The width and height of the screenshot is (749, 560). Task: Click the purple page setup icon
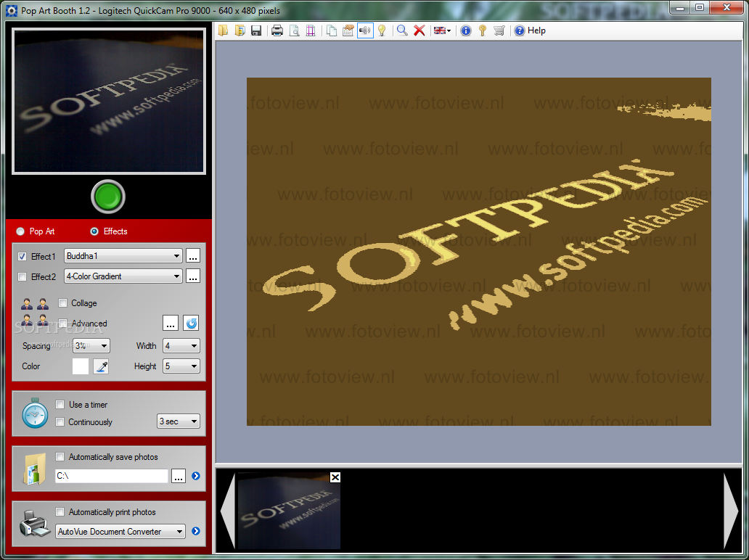[x=311, y=30]
